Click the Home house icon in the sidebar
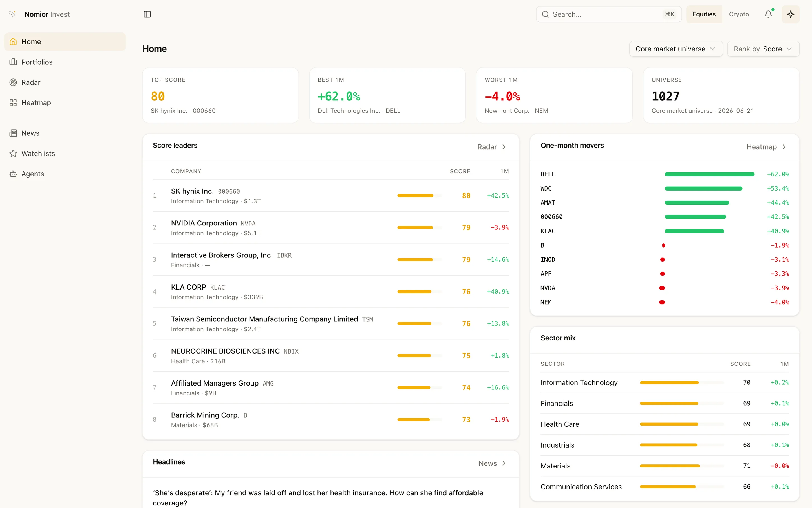Image resolution: width=812 pixels, height=508 pixels. coord(13,42)
